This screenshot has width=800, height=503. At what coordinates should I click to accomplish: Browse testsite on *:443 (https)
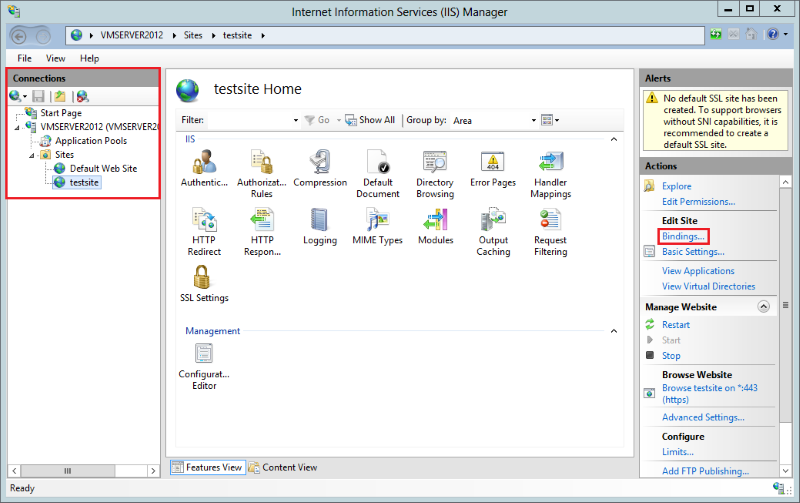[709, 394]
